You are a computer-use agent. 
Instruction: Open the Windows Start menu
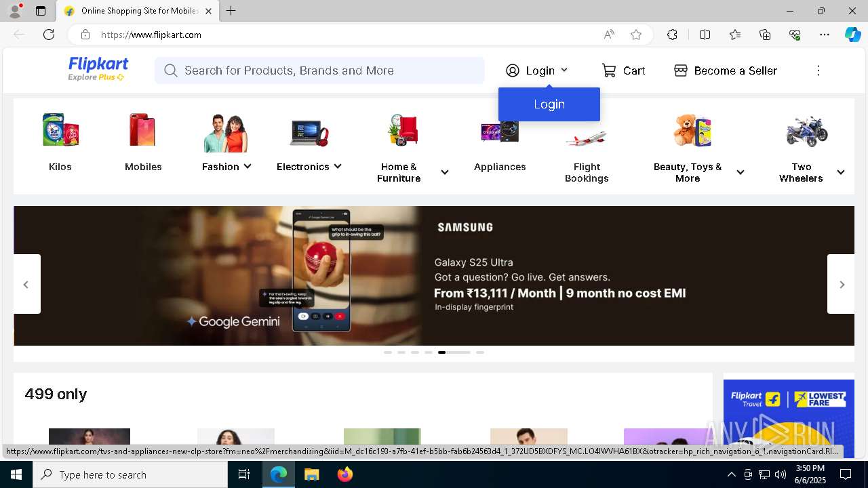pos(16,474)
